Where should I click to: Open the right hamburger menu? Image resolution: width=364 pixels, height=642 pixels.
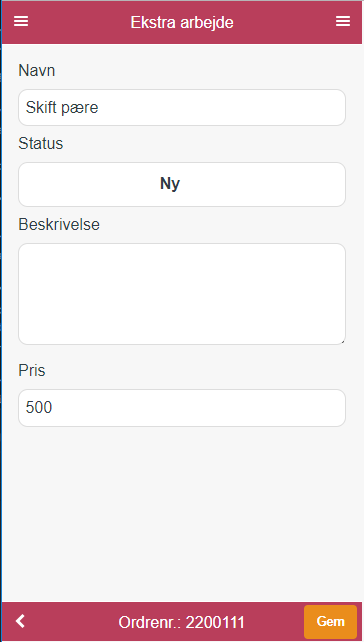coord(343,21)
